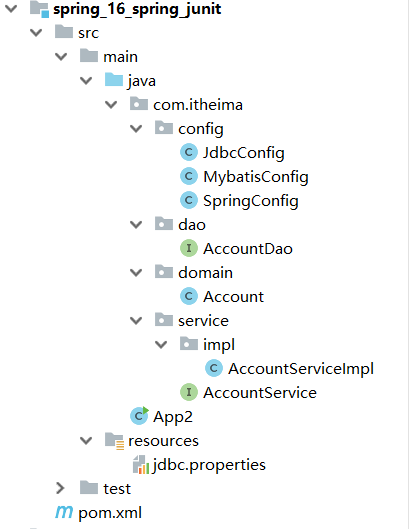Click the AccountDao interface icon
The height and width of the screenshot is (529, 409).
pos(189,248)
